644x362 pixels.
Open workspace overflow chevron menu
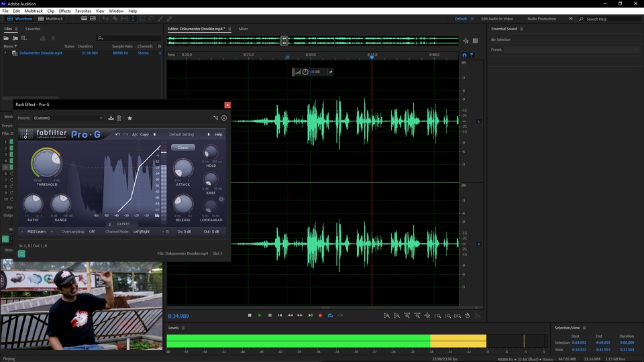click(x=570, y=19)
